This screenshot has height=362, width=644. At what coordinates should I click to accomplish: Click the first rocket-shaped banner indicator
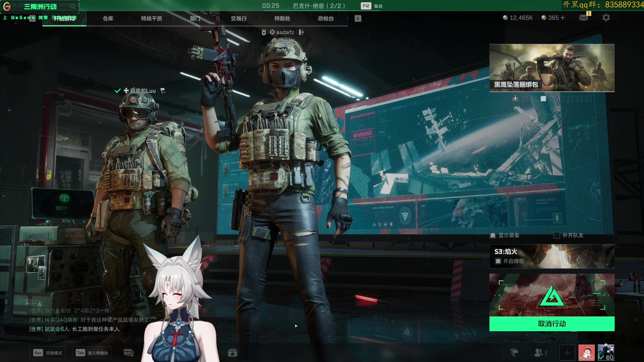[516, 99]
